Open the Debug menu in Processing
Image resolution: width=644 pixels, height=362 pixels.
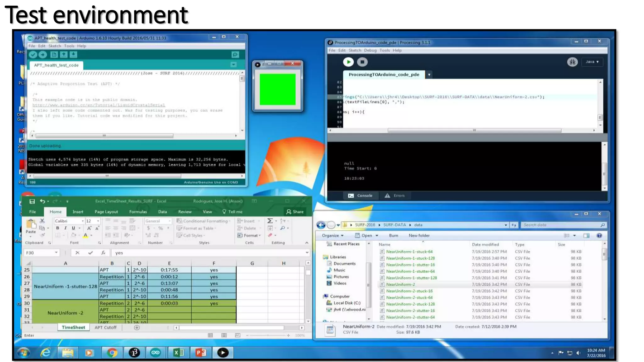point(370,50)
